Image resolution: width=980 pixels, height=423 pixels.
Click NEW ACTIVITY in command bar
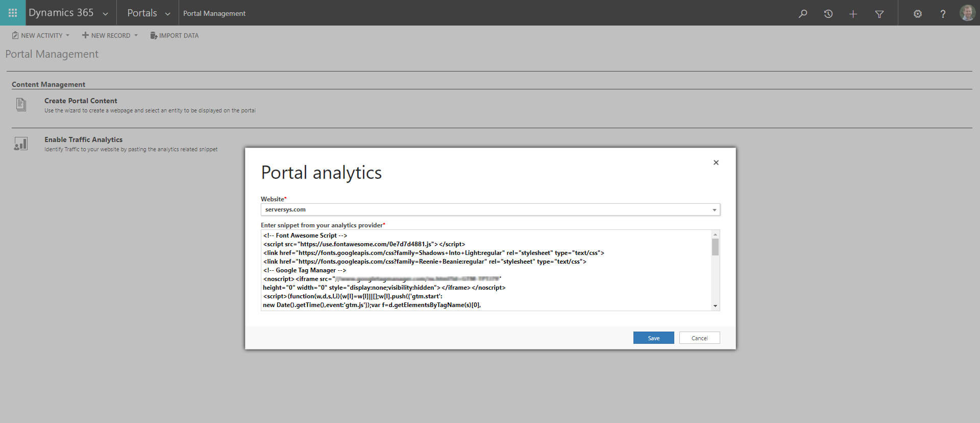point(41,35)
